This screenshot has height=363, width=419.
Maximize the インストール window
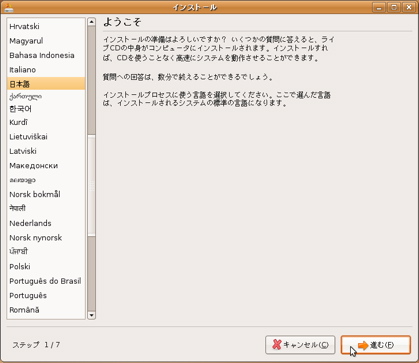click(x=394, y=7)
